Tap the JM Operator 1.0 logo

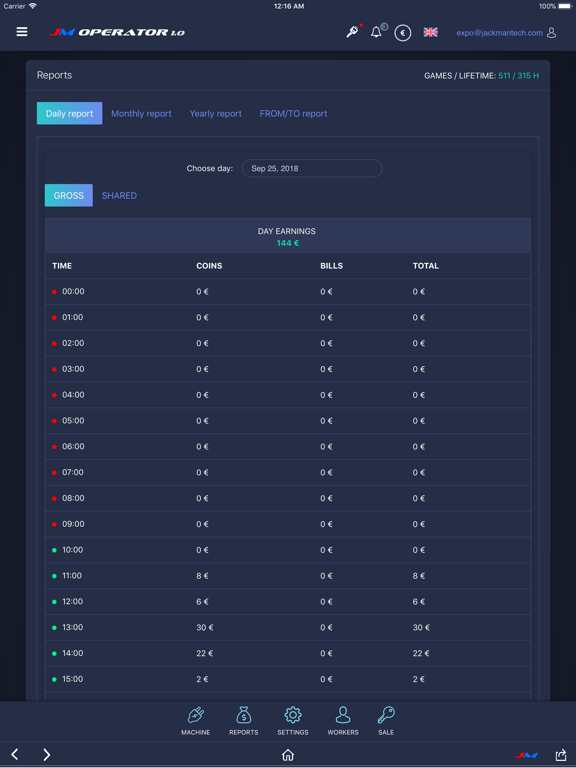(117, 32)
